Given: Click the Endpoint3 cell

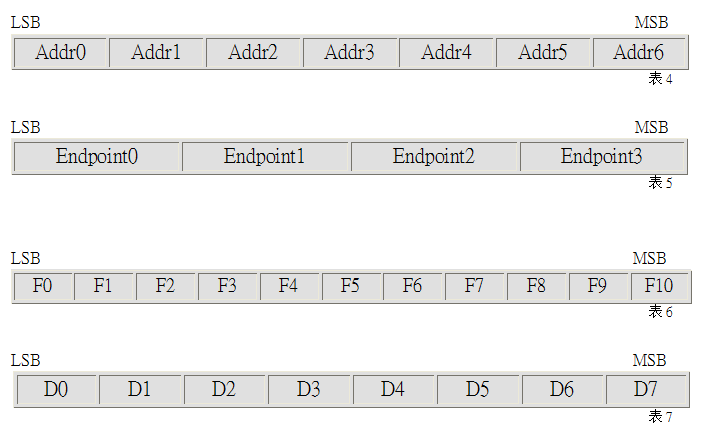Looking at the screenshot, I should [602, 157].
